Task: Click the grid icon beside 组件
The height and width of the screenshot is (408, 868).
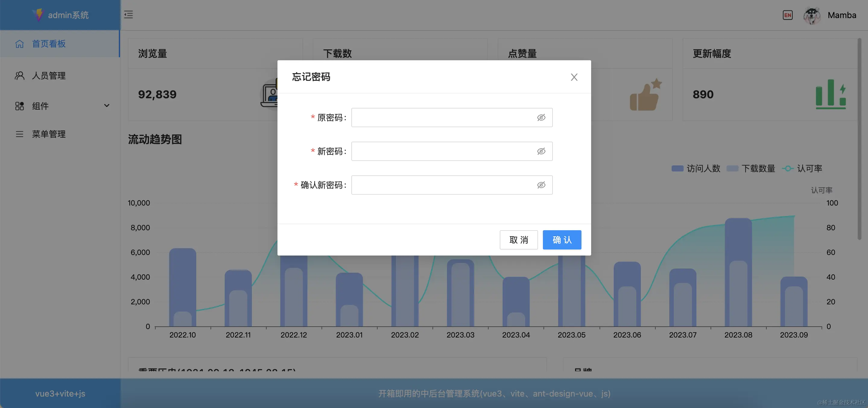Action: pos(20,106)
